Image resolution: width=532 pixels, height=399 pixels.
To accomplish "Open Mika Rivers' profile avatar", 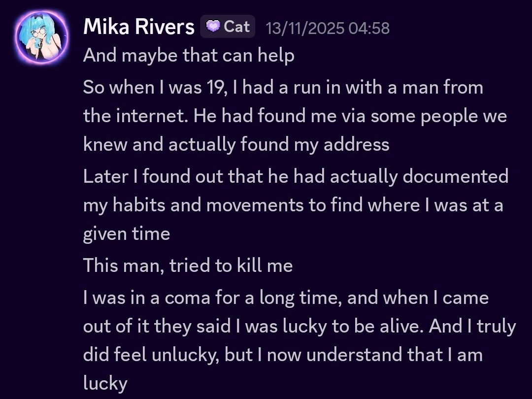I will [x=41, y=37].
